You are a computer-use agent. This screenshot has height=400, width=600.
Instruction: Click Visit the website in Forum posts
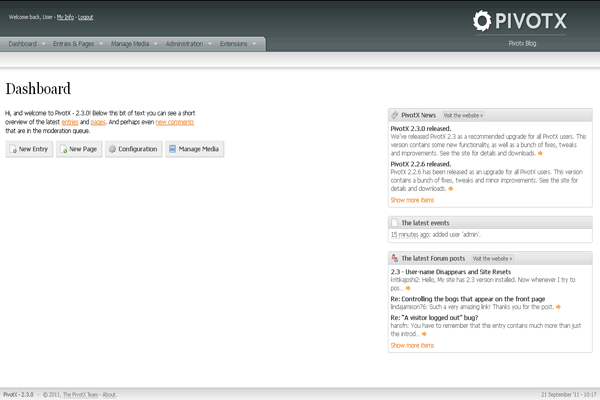point(492,258)
